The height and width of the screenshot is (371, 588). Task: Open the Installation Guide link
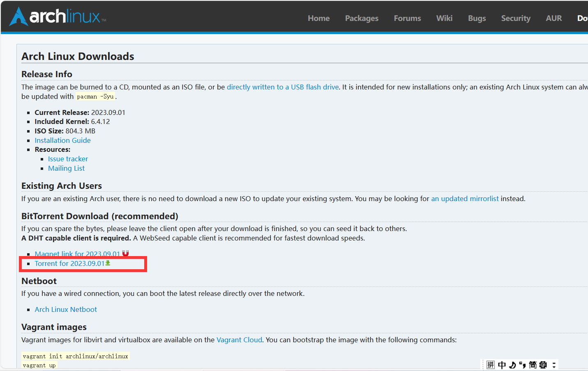(x=62, y=140)
